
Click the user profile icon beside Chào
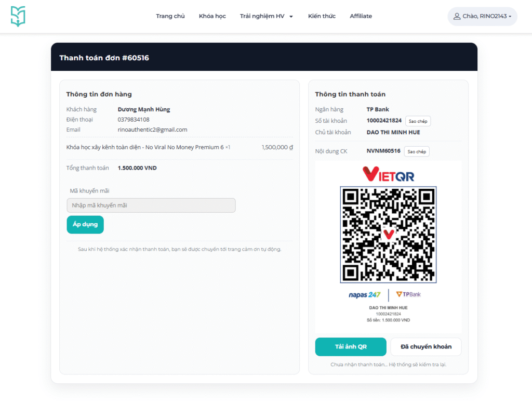click(457, 17)
